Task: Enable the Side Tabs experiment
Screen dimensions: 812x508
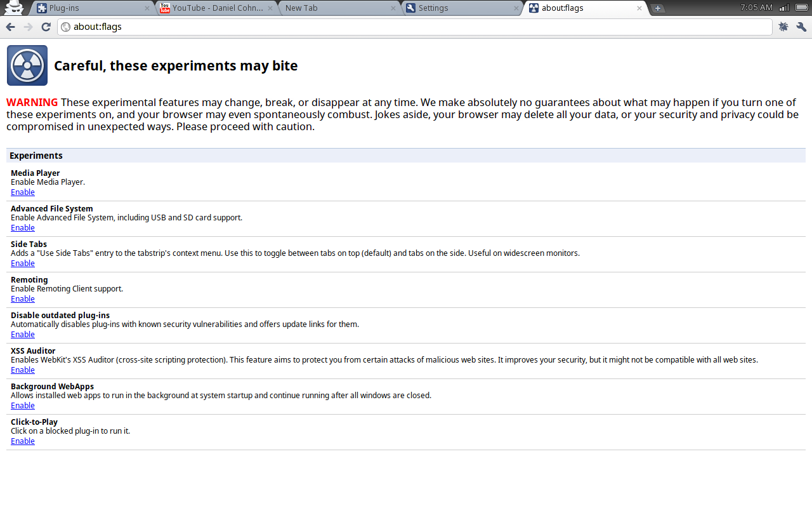Action: click(x=23, y=264)
